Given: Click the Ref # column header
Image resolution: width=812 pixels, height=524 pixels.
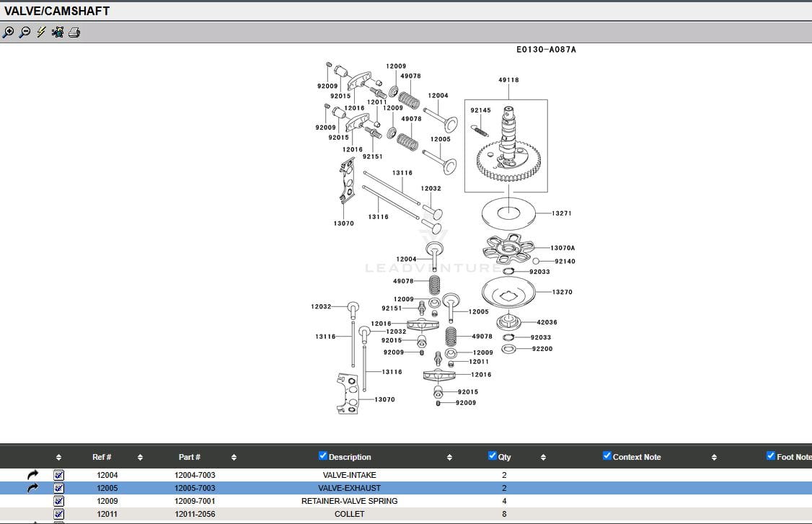Looking at the screenshot, I should (x=102, y=457).
